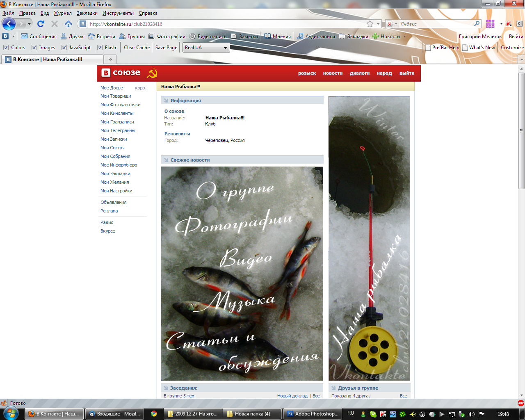The image size is (525, 420).
Task: Open Мои Товарищи in the sidebar
Action: click(116, 96)
